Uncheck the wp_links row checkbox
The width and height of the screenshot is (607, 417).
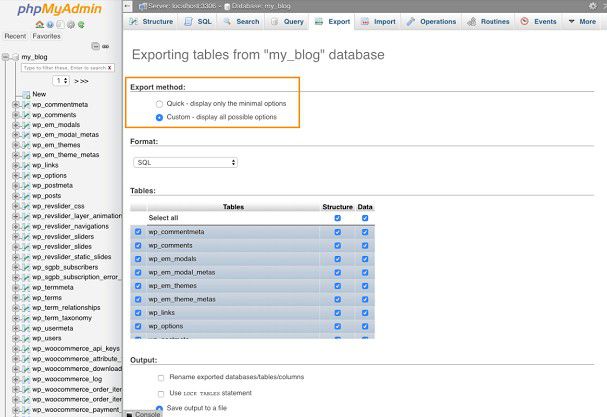[138, 312]
